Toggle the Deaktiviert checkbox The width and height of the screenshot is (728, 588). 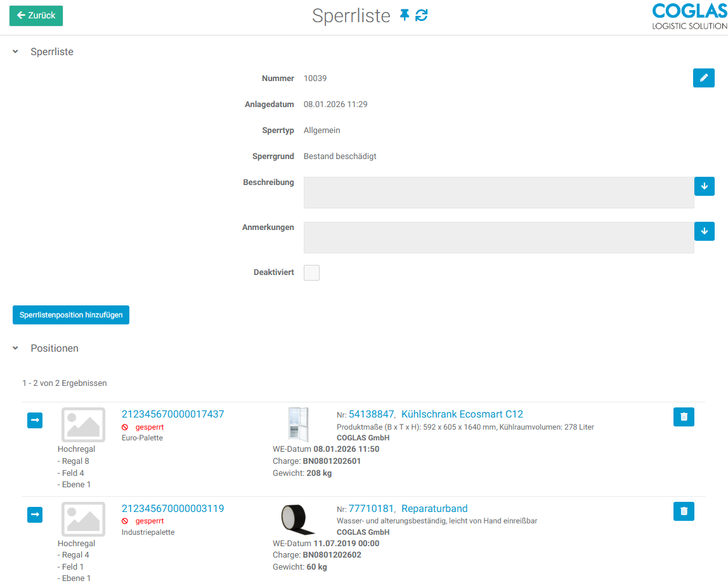311,272
